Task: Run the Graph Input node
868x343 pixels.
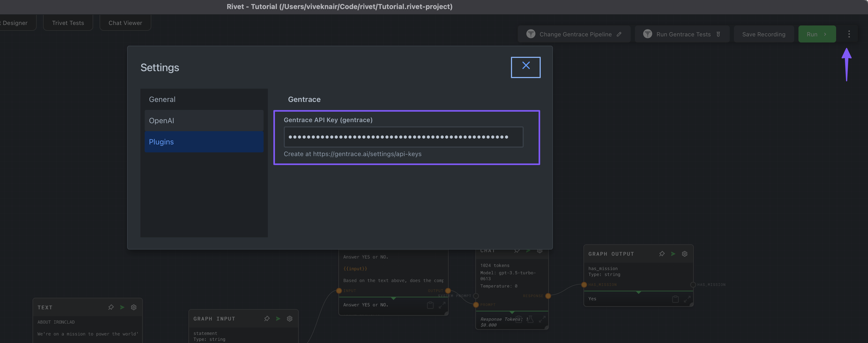Action: coord(278,318)
